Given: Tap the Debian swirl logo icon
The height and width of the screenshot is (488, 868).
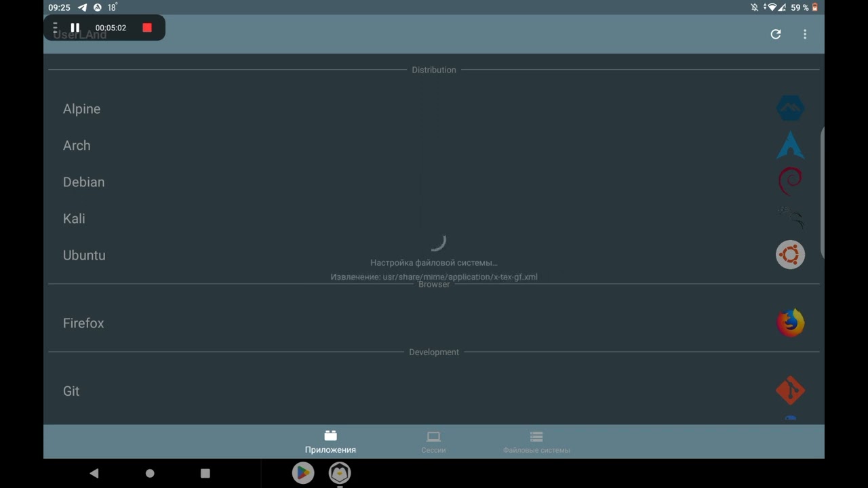Looking at the screenshot, I should coord(790,182).
